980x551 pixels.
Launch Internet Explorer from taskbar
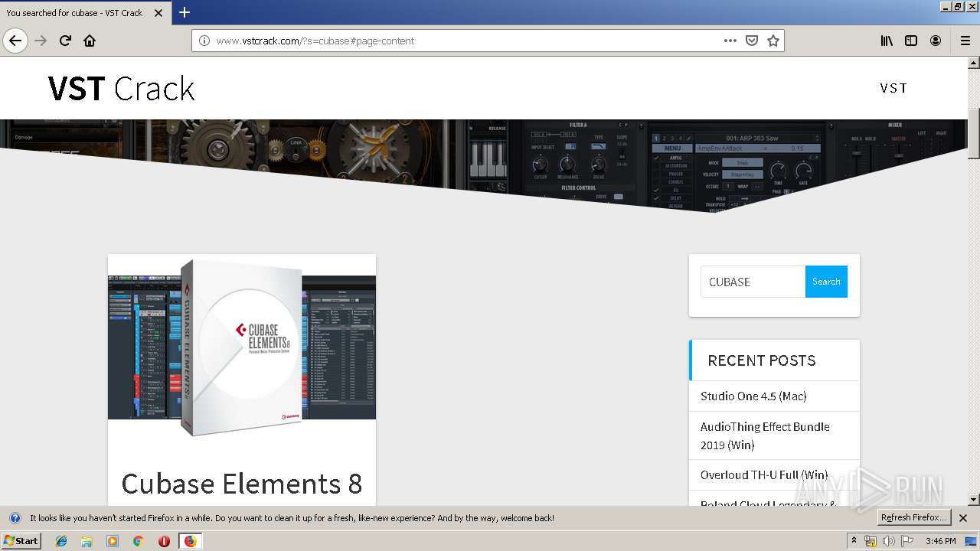(61, 541)
